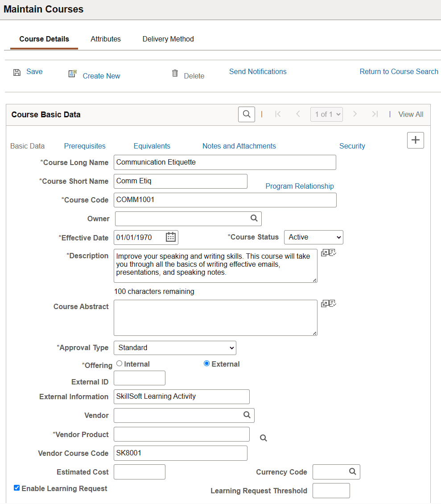
Task: Select Internal offering radio button
Action: tap(119, 364)
